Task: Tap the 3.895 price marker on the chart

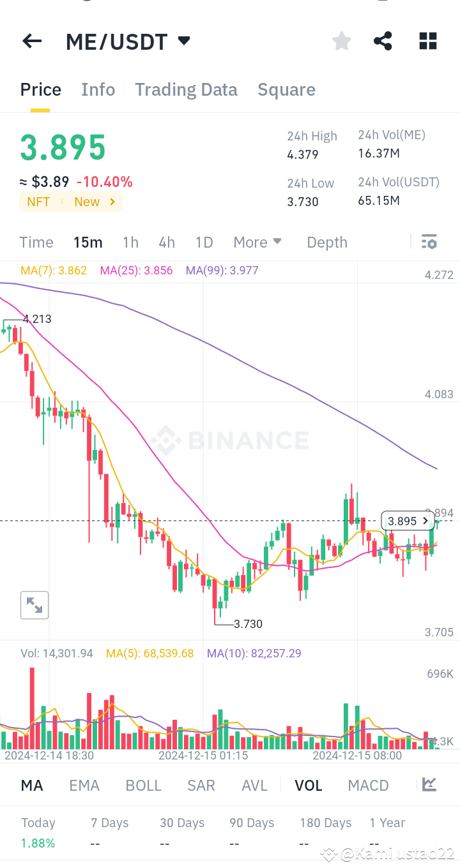Action: click(x=408, y=521)
